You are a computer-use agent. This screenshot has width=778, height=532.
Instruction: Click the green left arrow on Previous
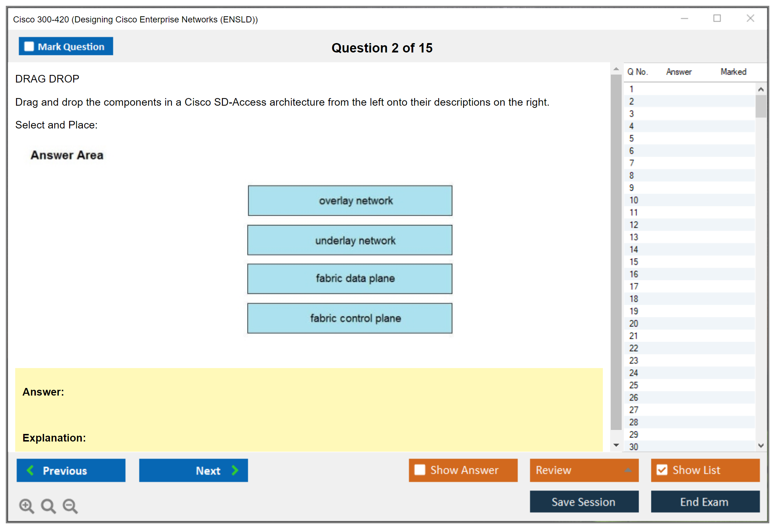pyautogui.click(x=30, y=470)
